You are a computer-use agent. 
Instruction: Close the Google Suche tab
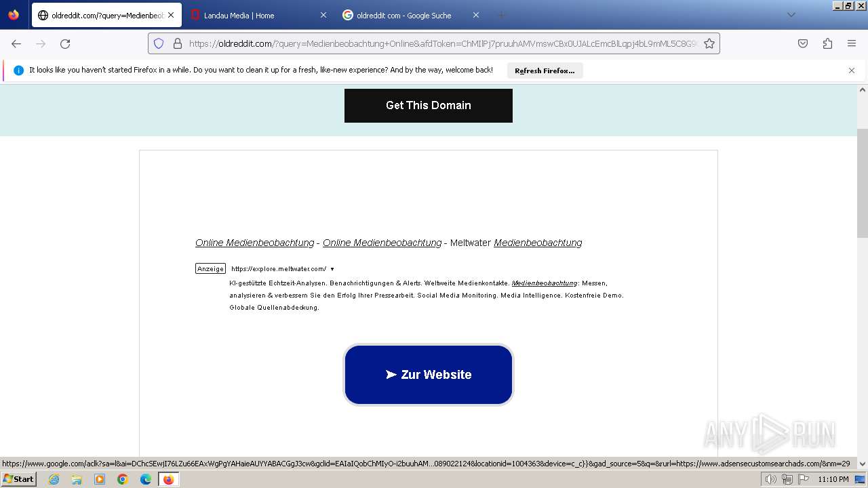click(x=475, y=15)
